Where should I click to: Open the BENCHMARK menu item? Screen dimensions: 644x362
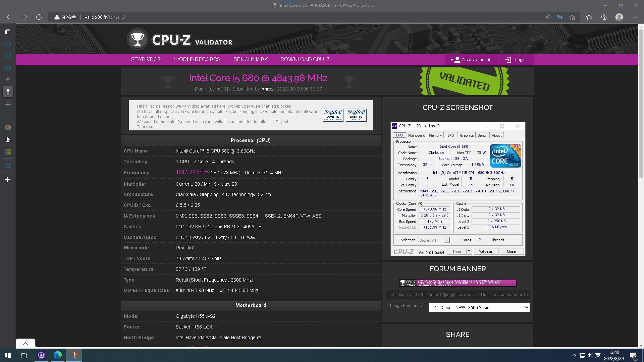point(251,60)
